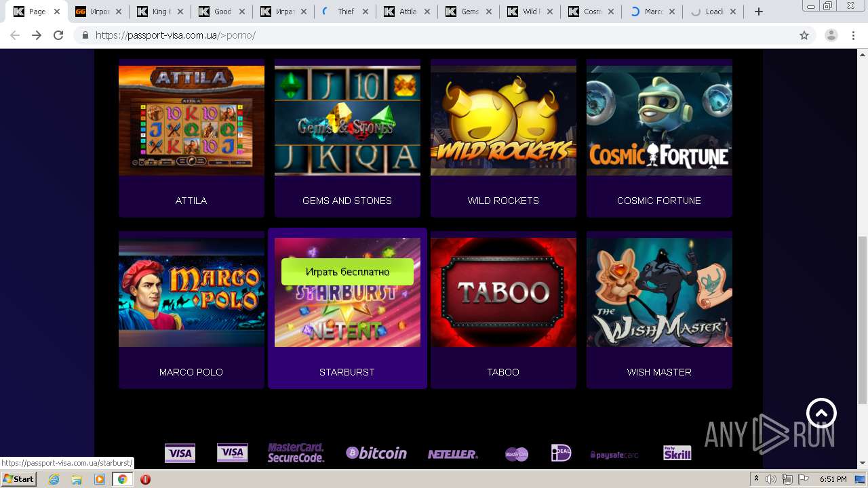The width and height of the screenshot is (868, 488).
Task: Click the Skrill payment logo
Action: pos(677,453)
